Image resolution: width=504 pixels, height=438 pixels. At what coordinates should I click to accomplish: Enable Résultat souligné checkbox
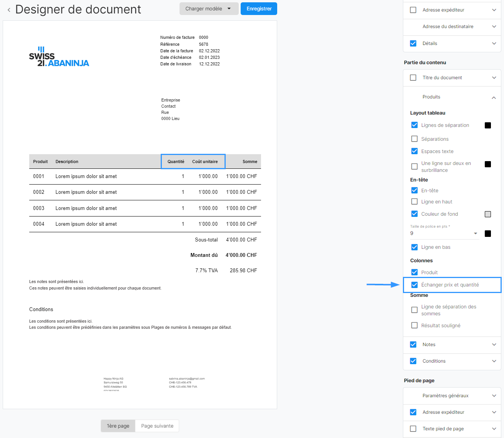414,325
